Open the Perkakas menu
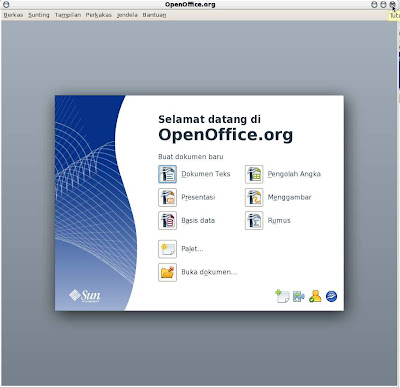 point(99,15)
